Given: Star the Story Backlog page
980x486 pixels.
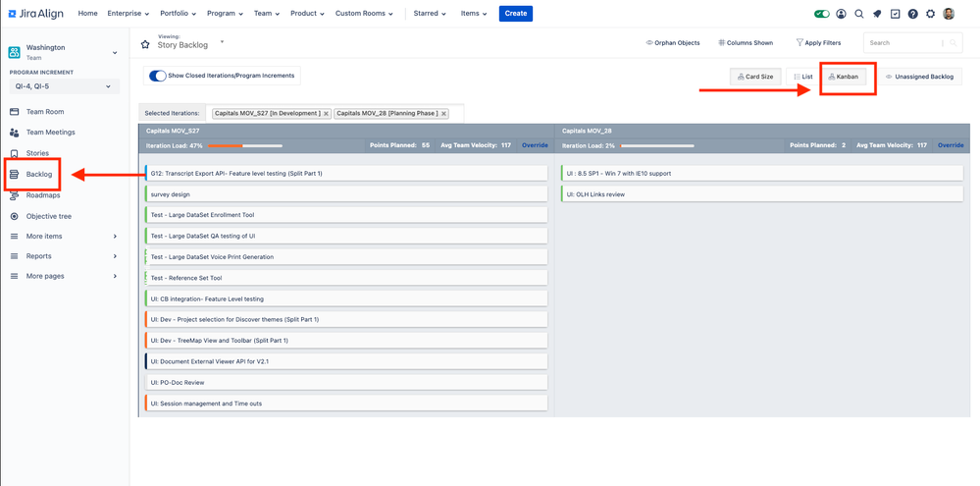Looking at the screenshot, I should tap(145, 44).
